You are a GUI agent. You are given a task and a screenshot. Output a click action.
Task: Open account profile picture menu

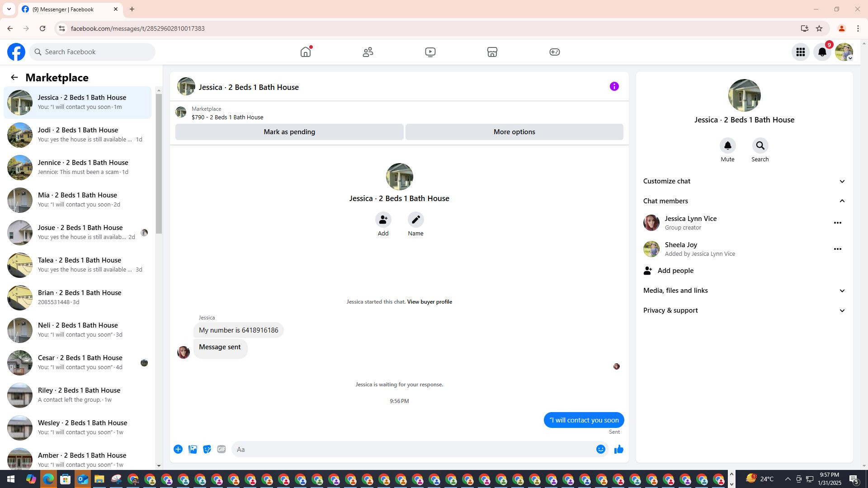844,52
